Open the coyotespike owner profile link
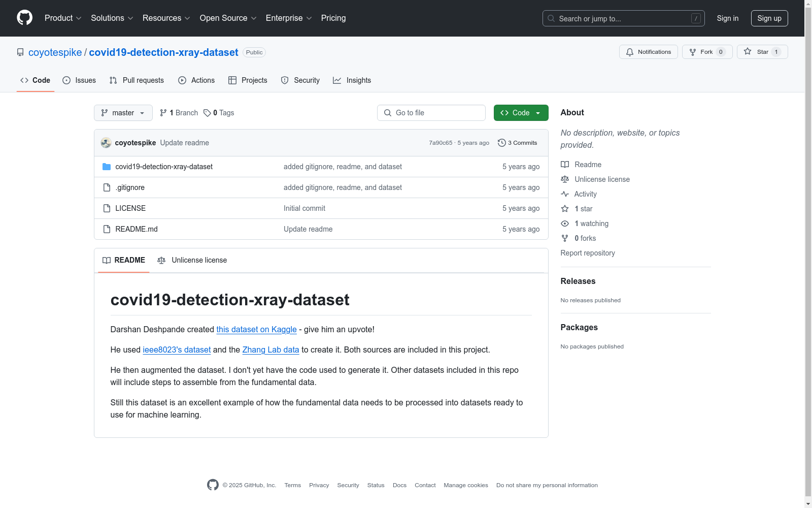 click(x=55, y=52)
